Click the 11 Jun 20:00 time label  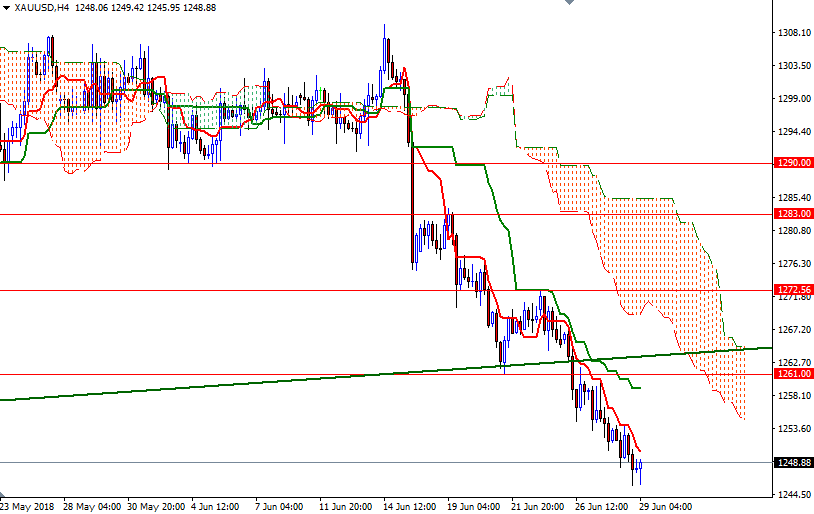coord(345,507)
